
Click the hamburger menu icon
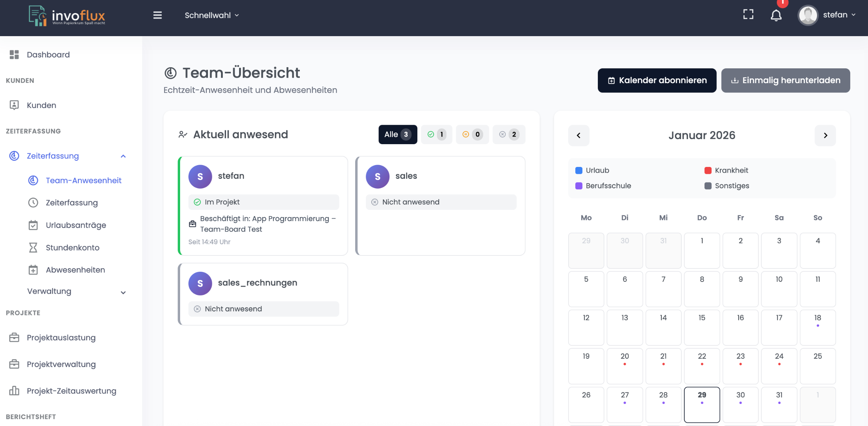pyautogui.click(x=157, y=15)
